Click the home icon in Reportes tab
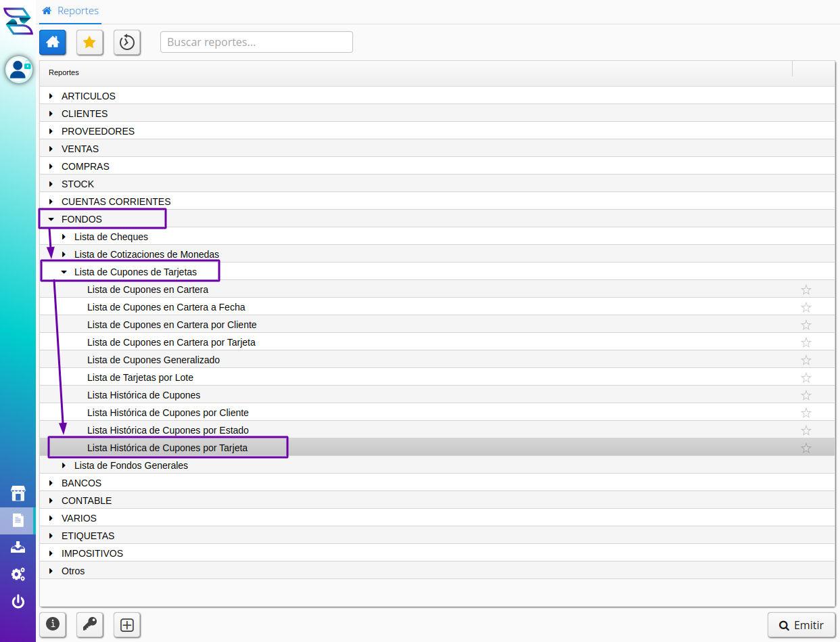Screen dimensions: 840x642 [47, 11]
